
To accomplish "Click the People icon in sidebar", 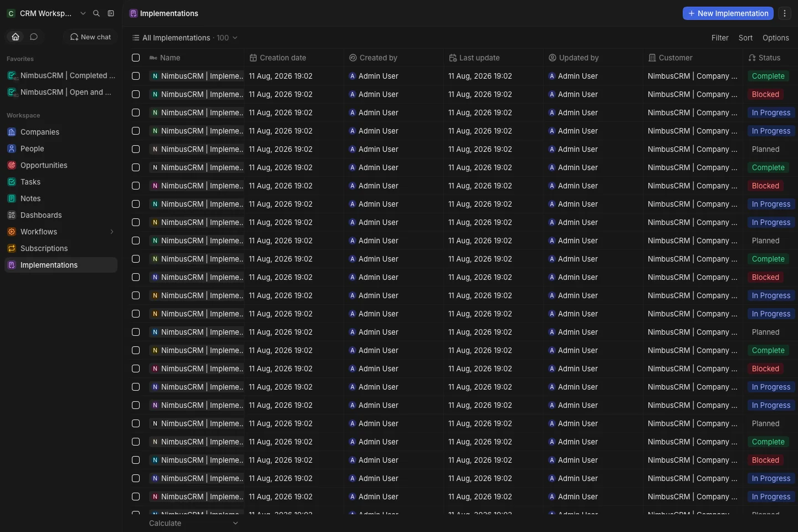I will 12,149.
